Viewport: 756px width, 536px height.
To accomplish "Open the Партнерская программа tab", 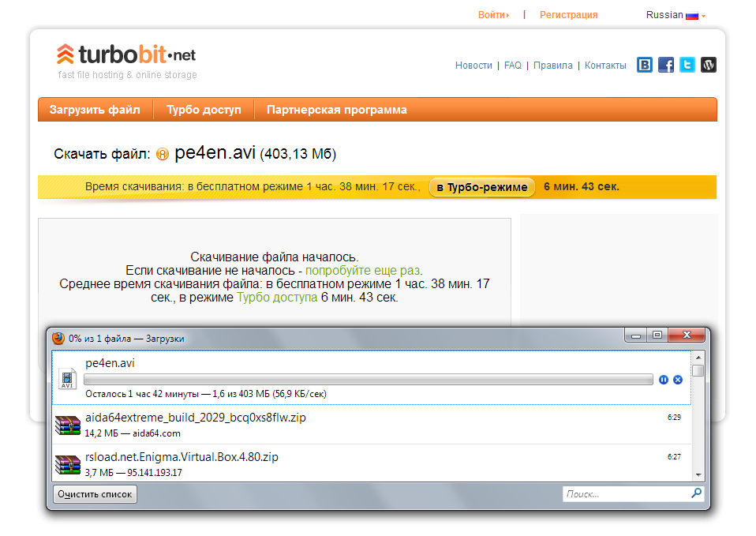I will [x=336, y=110].
